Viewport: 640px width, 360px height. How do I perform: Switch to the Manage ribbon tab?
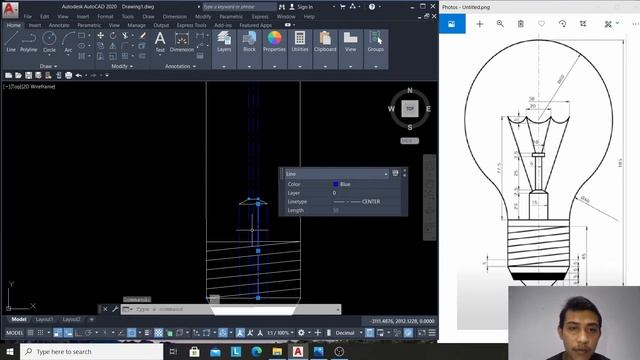[136, 25]
